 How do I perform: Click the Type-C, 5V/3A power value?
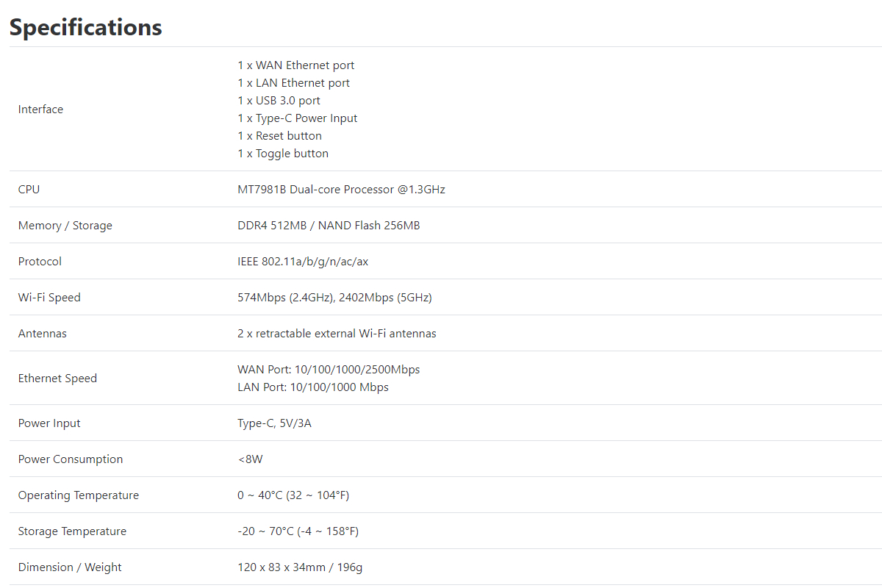pos(274,423)
